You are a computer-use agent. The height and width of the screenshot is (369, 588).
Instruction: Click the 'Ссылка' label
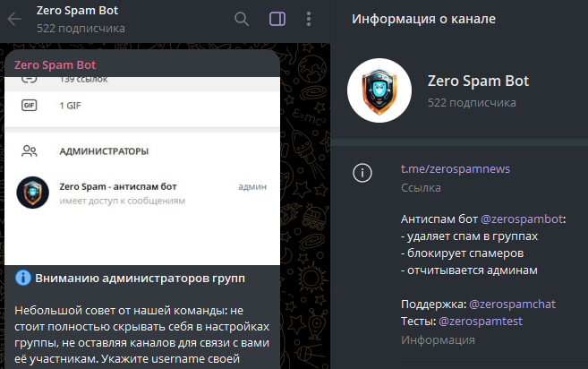421,188
